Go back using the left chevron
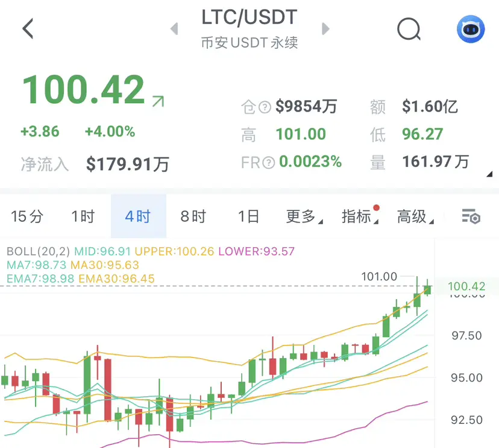Image resolution: width=499 pixels, height=448 pixels. tap(28, 28)
